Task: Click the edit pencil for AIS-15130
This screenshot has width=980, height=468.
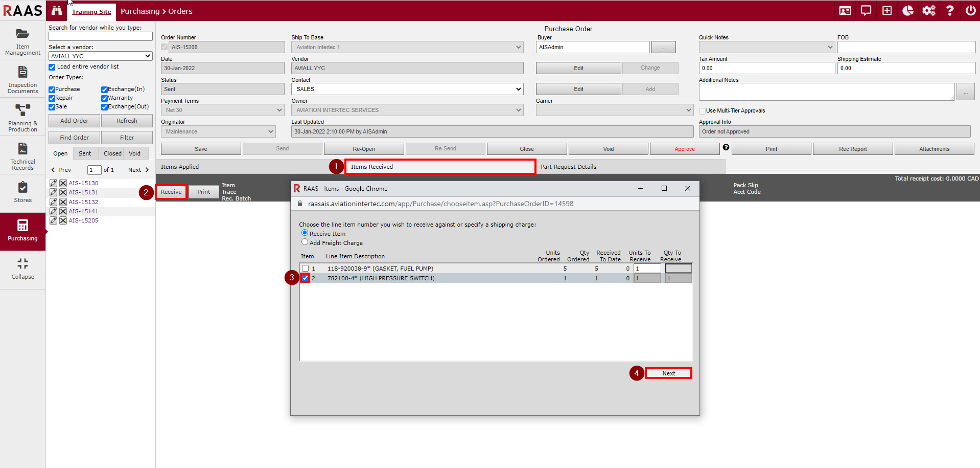Action: 53,183
